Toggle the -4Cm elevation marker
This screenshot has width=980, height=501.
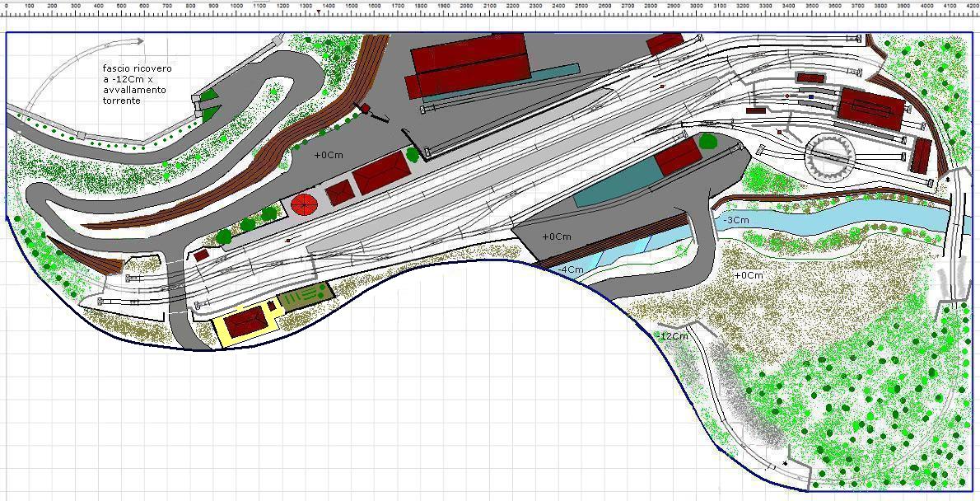point(571,269)
